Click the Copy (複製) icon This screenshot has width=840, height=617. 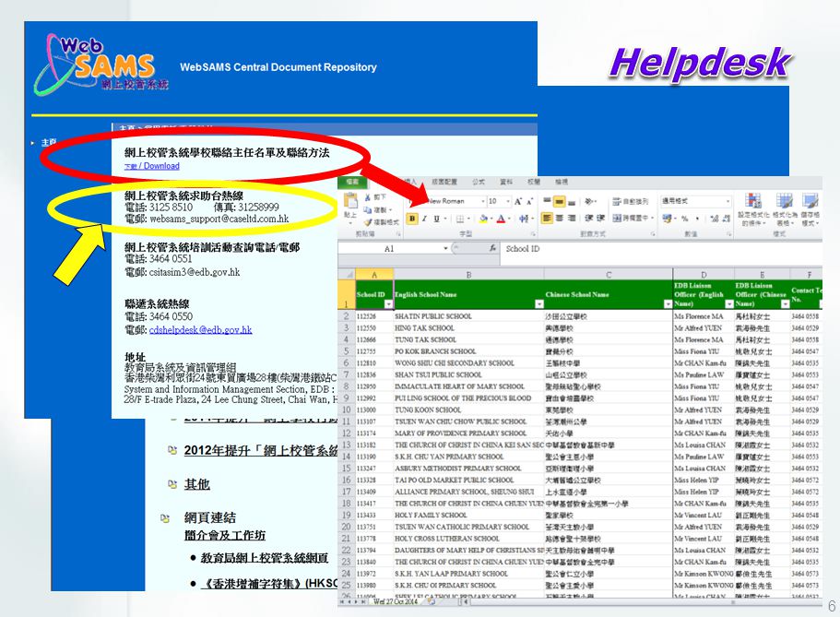[368, 210]
